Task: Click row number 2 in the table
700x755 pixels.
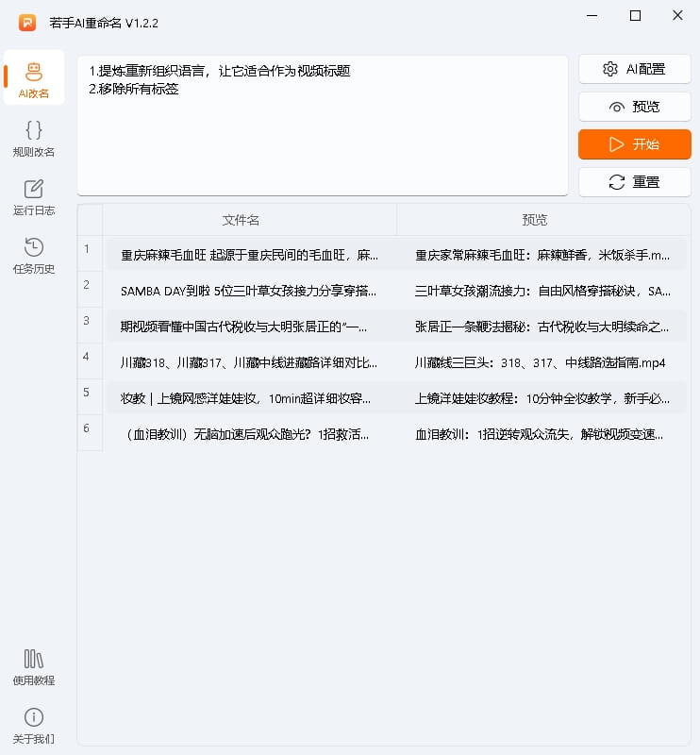Action: tap(90, 290)
